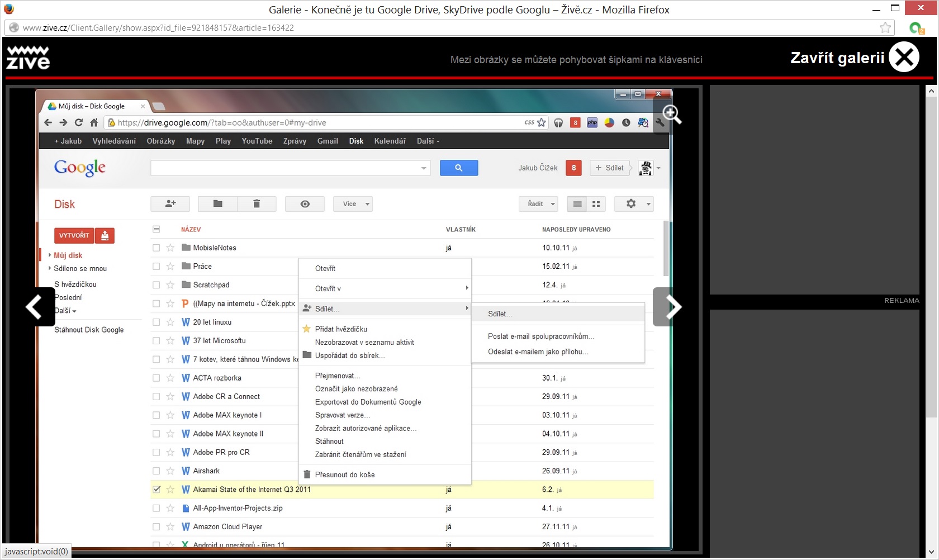
Task: Click the php extension icon in Chrome toolbar
Action: 592,123
